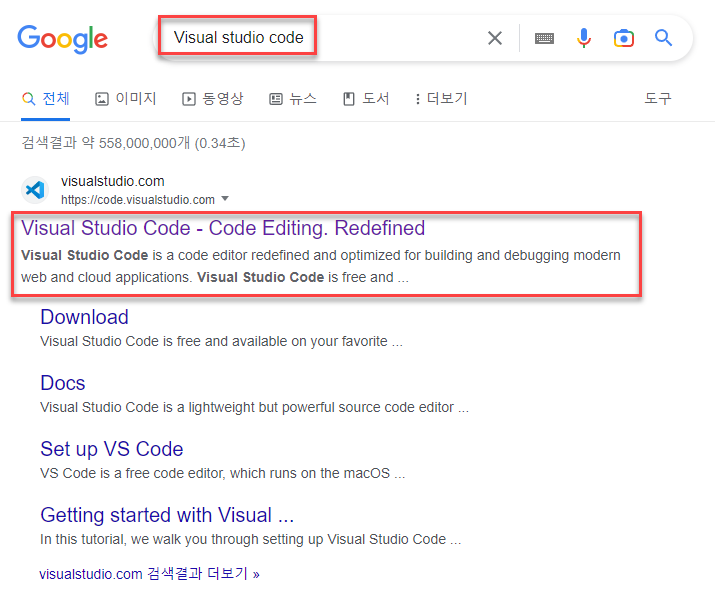
Task: Open the 'Set up VS Code' link
Action: (x=112, y=449)
